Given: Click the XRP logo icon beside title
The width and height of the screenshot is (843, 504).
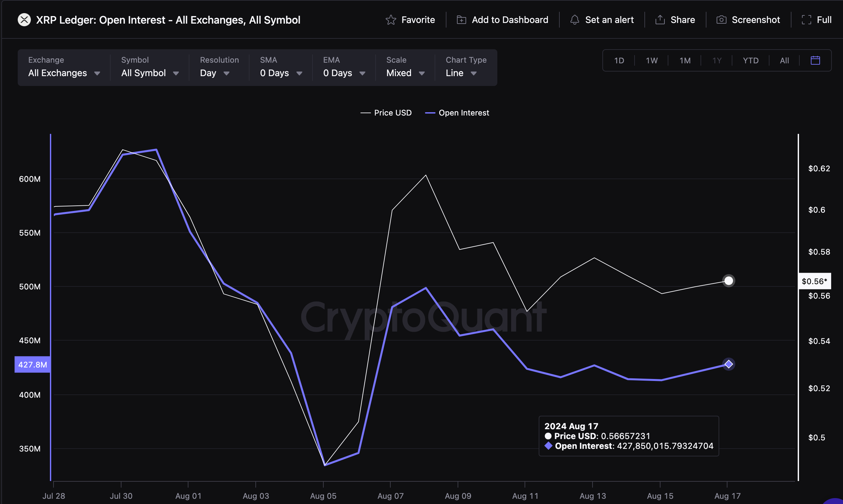Looking at the screenshot, I should click(x=24, y=20).
